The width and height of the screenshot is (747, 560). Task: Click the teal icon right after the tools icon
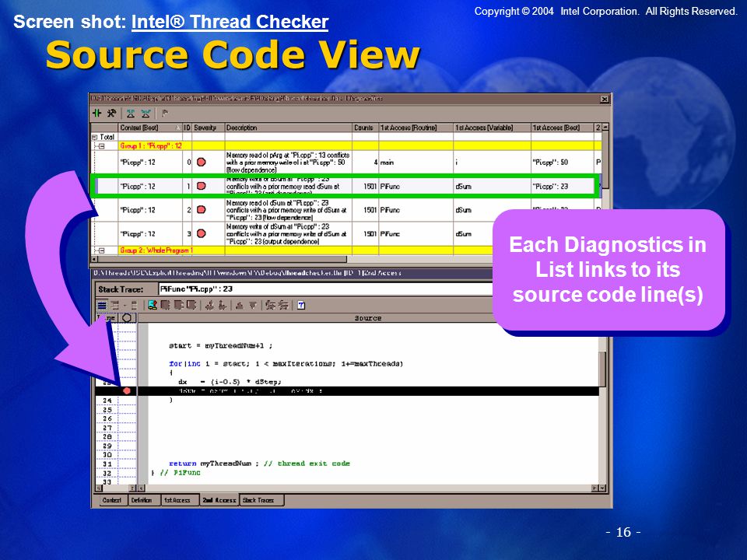click(x=131, y=114)
